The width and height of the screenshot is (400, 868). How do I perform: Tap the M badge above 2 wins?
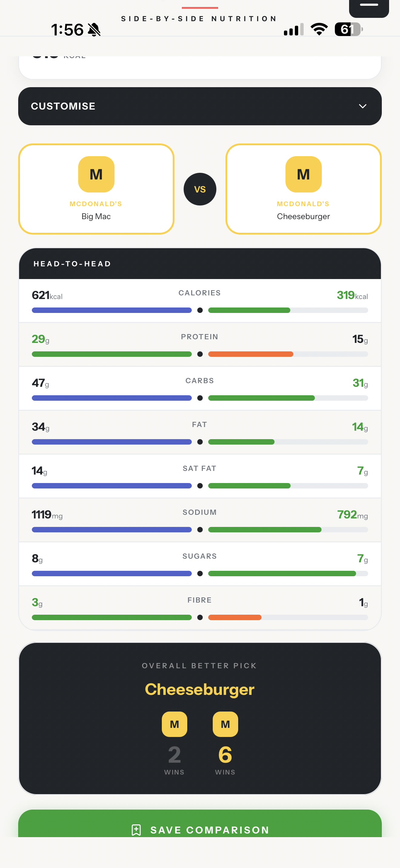(174, 724)
